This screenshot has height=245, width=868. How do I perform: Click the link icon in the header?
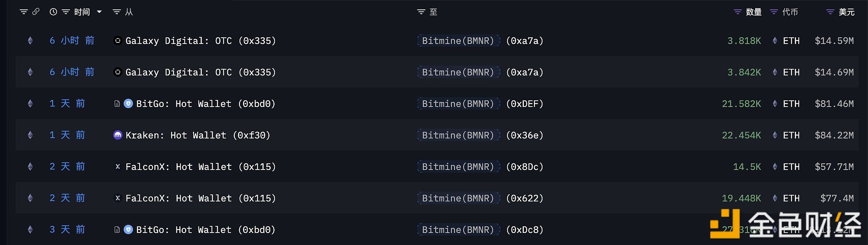pyautogui.click(x=37, y=12)
